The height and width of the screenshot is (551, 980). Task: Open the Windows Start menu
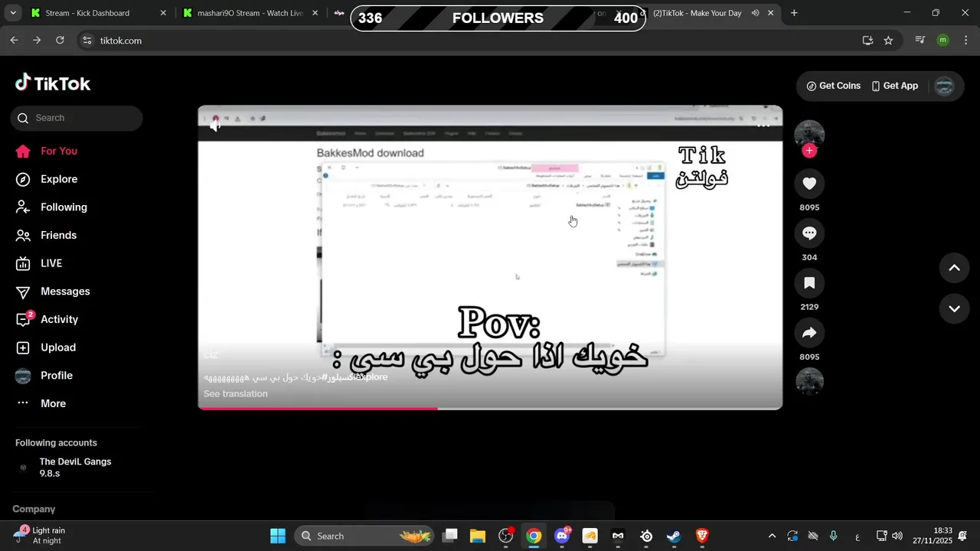(x=278, y=536)
